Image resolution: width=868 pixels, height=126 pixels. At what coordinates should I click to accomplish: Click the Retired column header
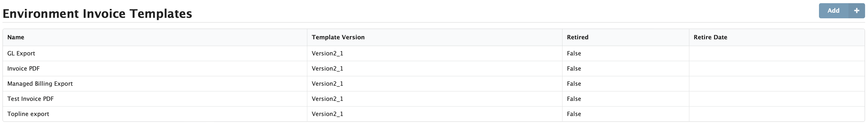(x=577, y=37)
